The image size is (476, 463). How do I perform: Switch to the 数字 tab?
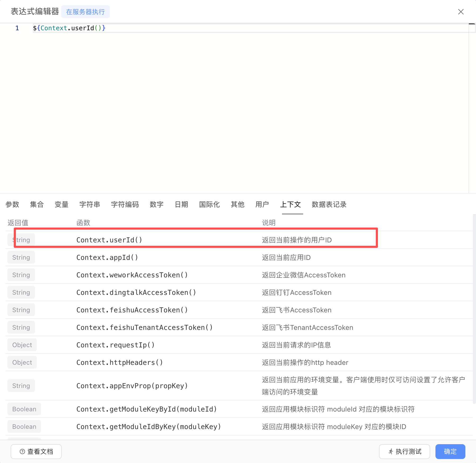(156, 204)
